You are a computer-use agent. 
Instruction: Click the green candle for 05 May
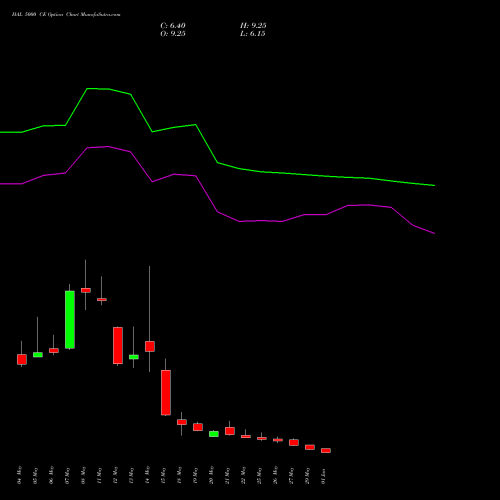pyautogui.click(x=38, y=355)
